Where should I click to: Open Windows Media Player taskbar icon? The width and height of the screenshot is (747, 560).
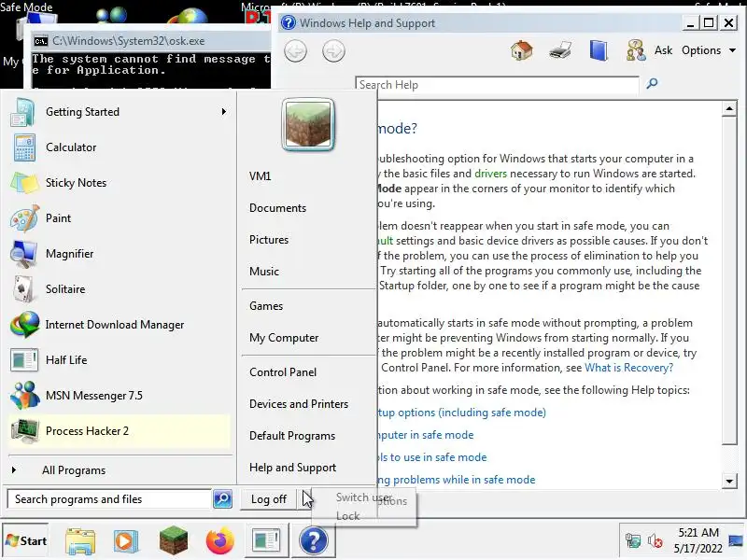click(x=126, y=541)
